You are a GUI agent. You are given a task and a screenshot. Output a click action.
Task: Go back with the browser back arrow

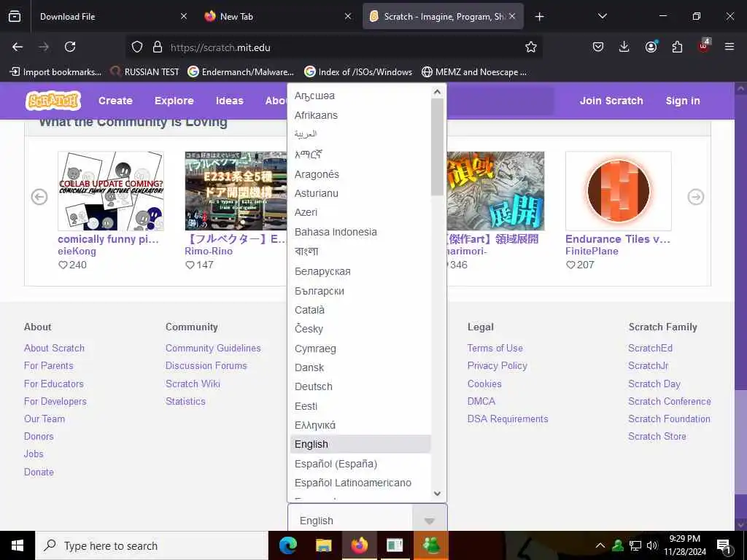[18, 47]
